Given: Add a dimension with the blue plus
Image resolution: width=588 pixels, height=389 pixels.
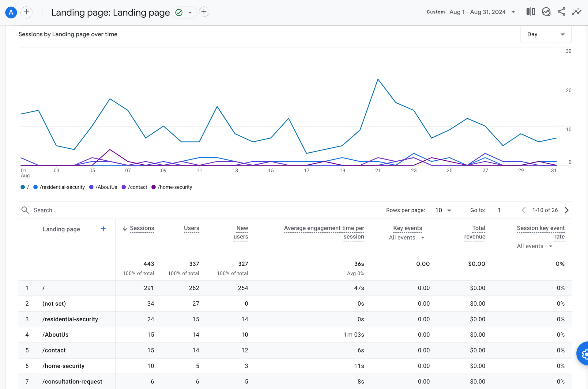Looking at the screenshot, I should pos(103,229).
